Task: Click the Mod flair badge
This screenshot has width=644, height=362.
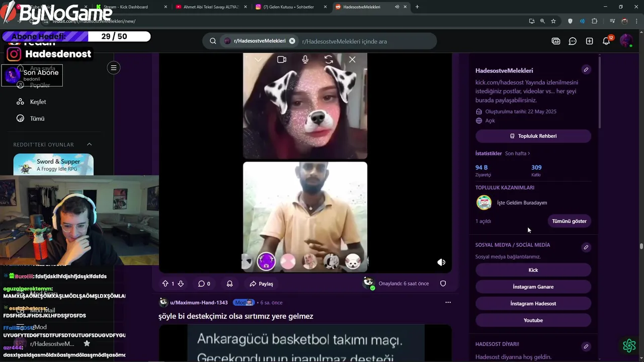Action: click(x=244, y=303)
